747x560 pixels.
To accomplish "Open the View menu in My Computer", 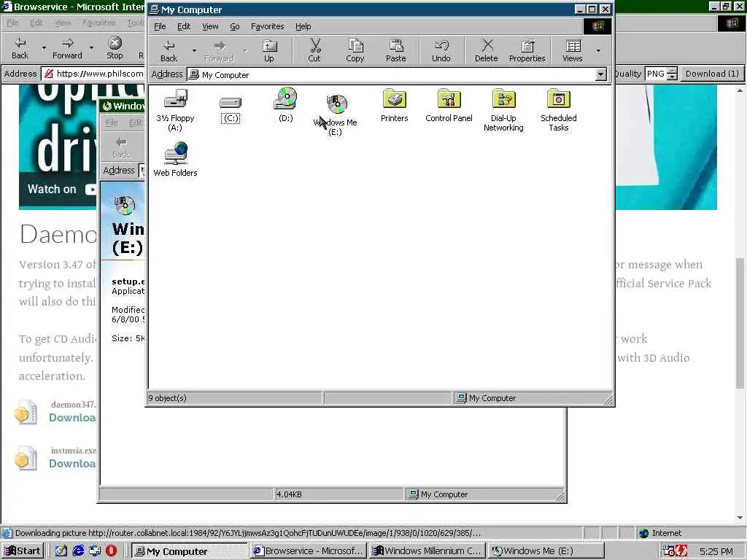I will pyautogui.click(x=210, y=26).
